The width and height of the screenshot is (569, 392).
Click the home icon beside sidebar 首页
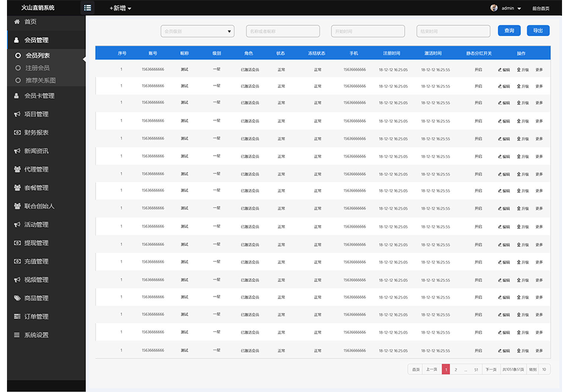(x=16, y=21)
